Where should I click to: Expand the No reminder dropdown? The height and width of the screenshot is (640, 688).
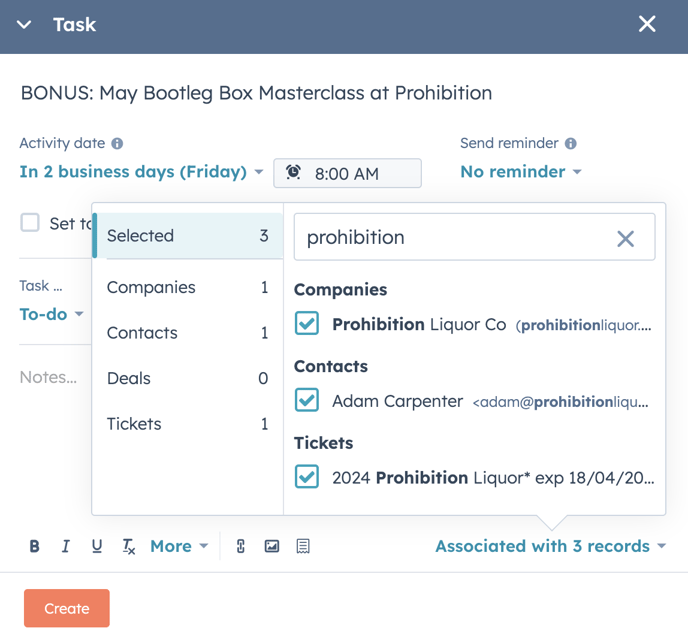(x=520, y=172)
